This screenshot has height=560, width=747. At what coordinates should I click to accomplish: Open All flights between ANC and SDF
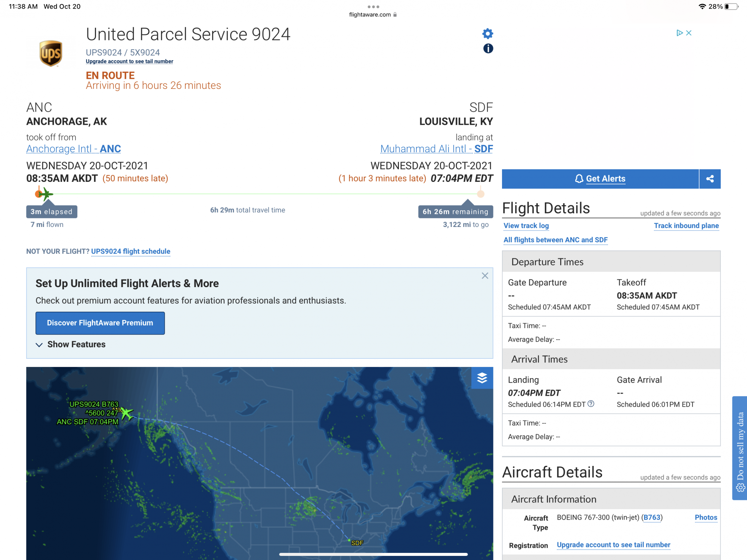[556, 240]
